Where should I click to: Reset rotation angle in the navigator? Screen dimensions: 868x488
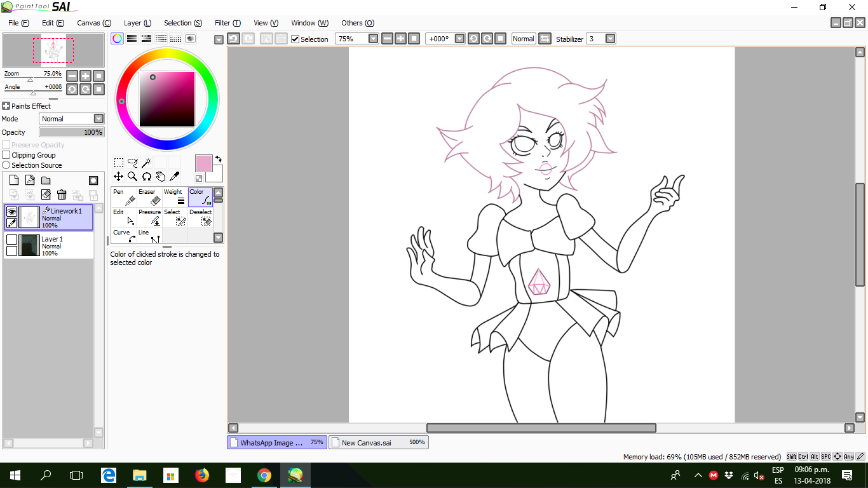coord(98,90)
